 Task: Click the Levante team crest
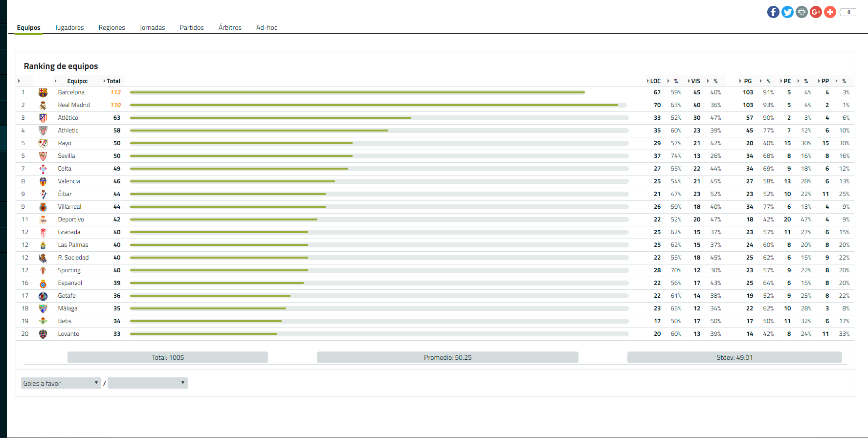tap(43, 334)
